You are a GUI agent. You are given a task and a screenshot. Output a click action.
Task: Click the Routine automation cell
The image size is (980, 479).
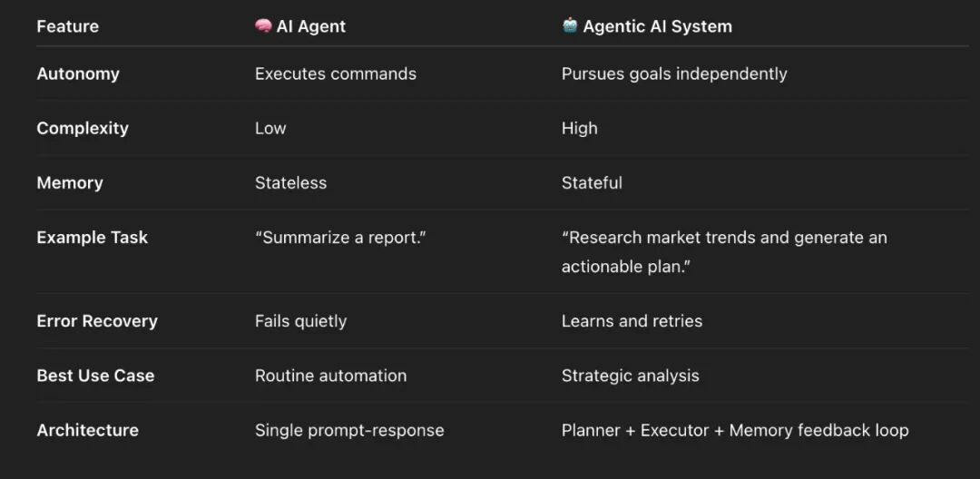(330, 375)
